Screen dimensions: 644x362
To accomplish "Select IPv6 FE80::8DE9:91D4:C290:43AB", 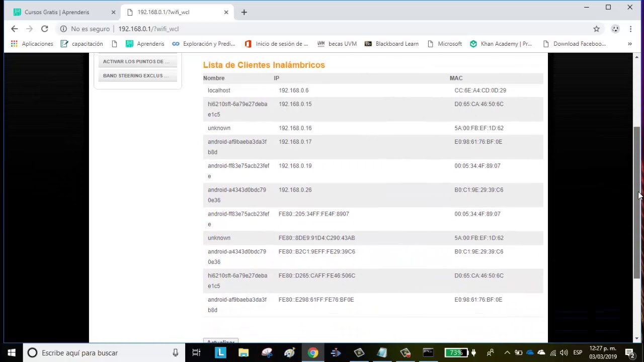I will click(x=316, y=238).
